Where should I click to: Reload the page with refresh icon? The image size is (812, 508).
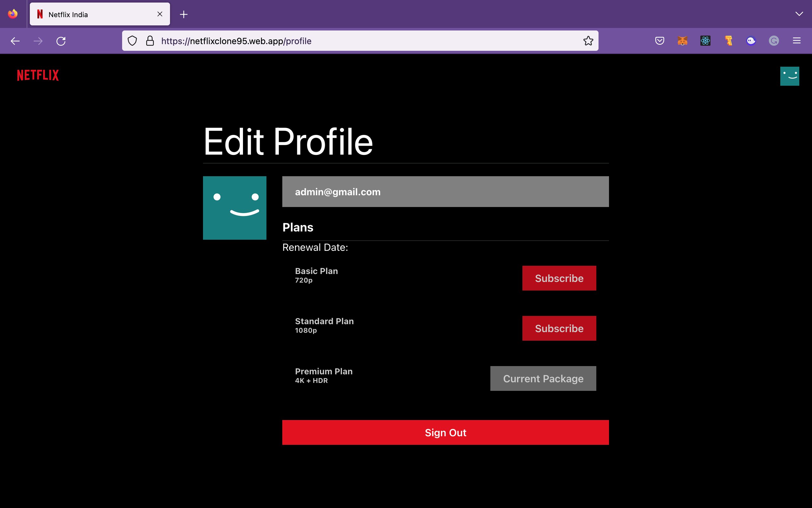pos(61,41)
